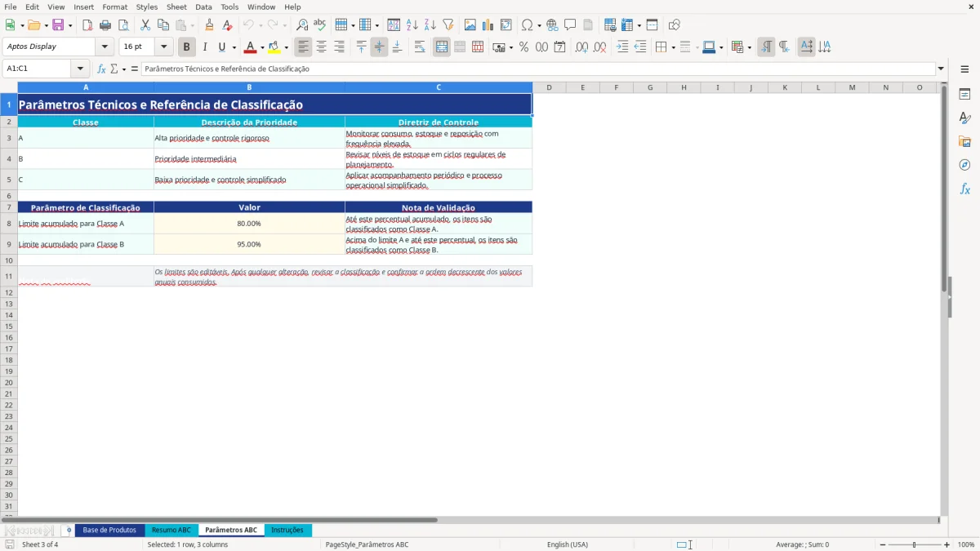
Task: Click the Save document icon
Action: (58, 25)
